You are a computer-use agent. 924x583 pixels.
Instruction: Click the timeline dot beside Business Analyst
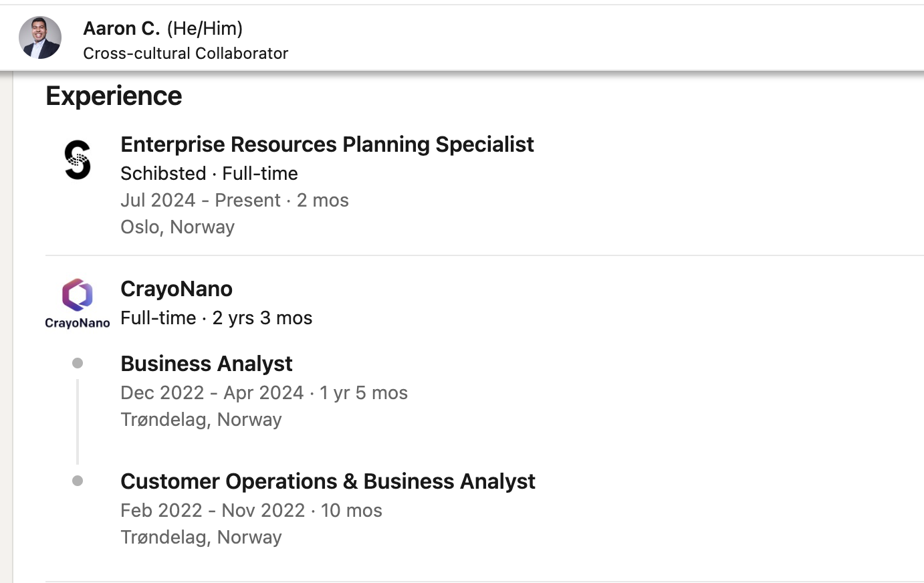coord(78,363)
